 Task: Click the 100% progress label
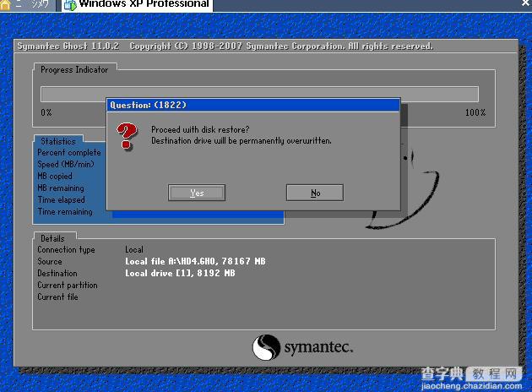click(x=475, y=112)
